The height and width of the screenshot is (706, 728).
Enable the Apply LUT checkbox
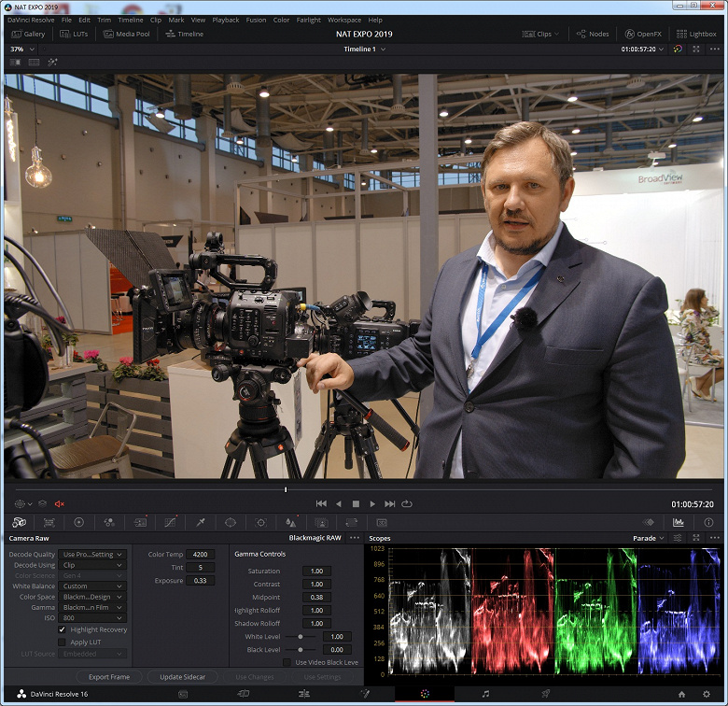[63, 642]
